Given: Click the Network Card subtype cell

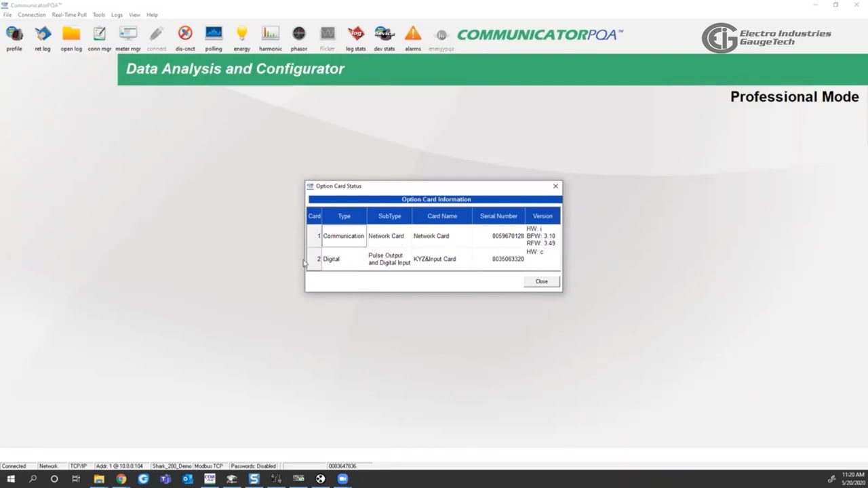Looking at the screenshot, I should point(389,236).
